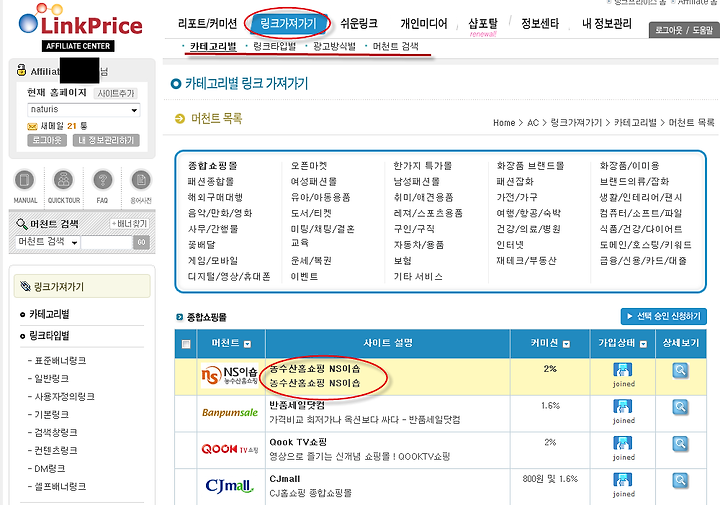Open the 리포트/커미션 menu
Image resolution: width=720 pixels, height=505 pixels.
pos(208,23)
